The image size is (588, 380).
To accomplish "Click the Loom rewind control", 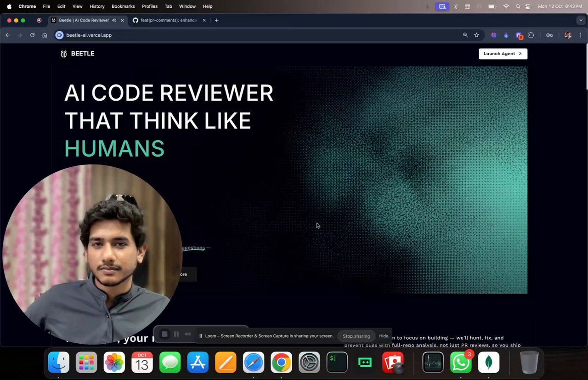I will tap(187, 334).
